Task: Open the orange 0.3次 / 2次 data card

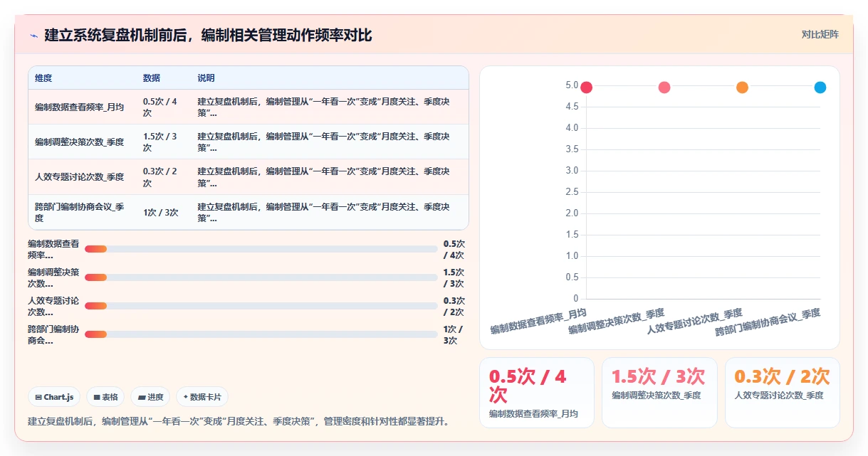Action: click(782, 393)
